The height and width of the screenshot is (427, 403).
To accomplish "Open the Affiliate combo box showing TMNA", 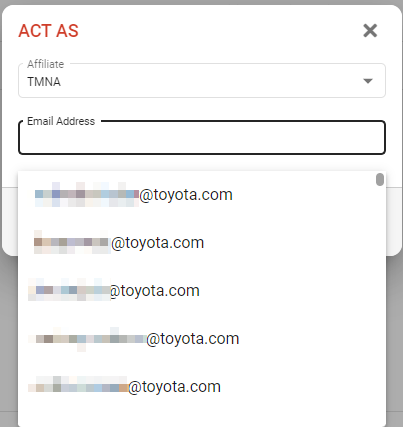I will tap(202, 81).
